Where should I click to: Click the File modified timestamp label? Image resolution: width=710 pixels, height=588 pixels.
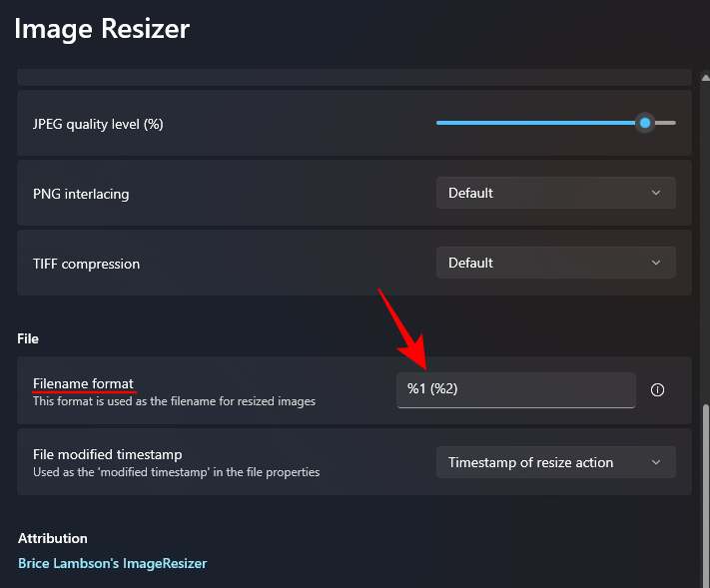107,454
